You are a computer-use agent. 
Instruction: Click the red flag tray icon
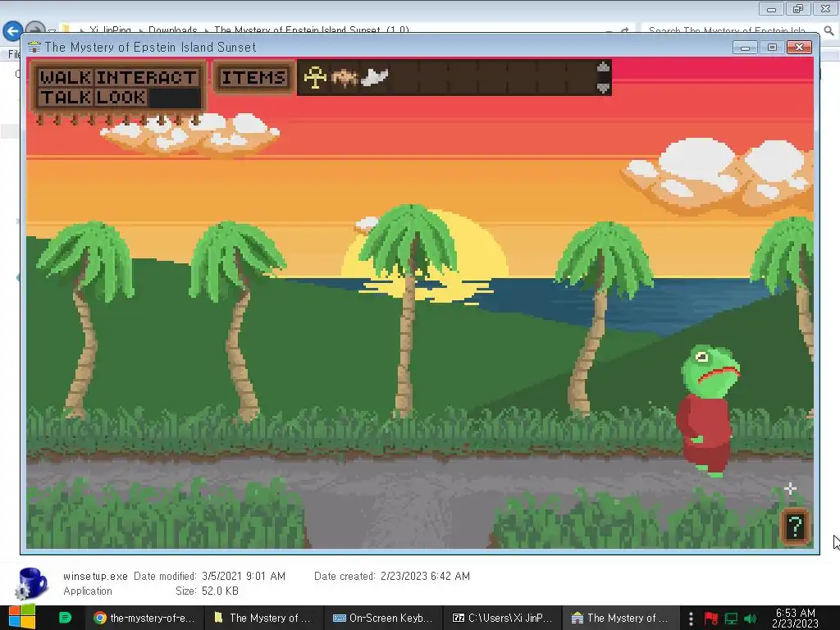tap(711, 619)
